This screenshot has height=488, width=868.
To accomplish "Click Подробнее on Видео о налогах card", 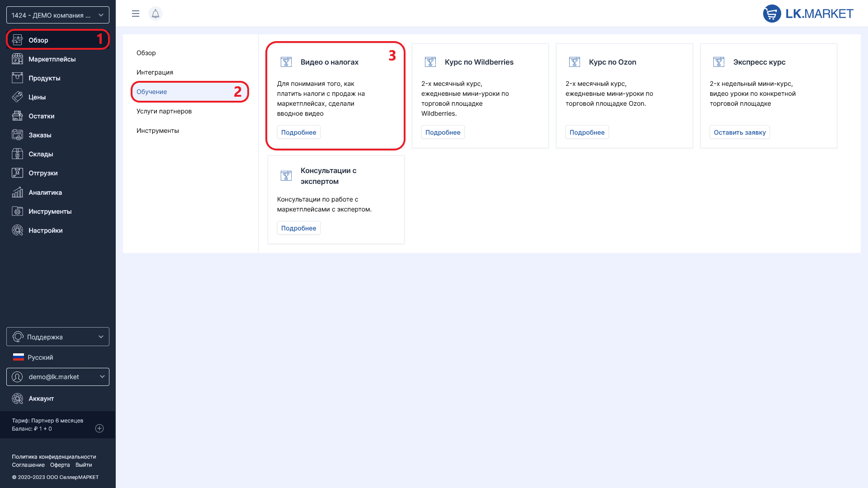I will pos(299,132).
